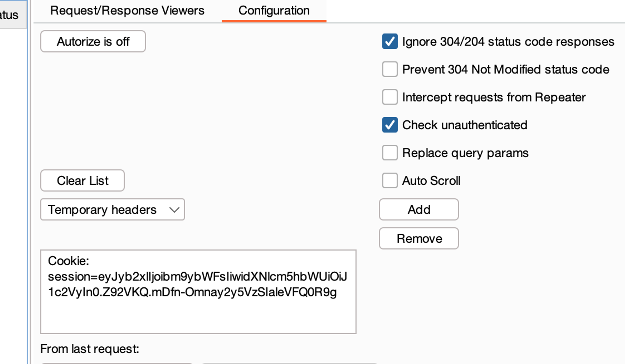Click the 'From last request:' label
Image resolution: width=625 pixels, height=364 pixels.
pos(90,349)
